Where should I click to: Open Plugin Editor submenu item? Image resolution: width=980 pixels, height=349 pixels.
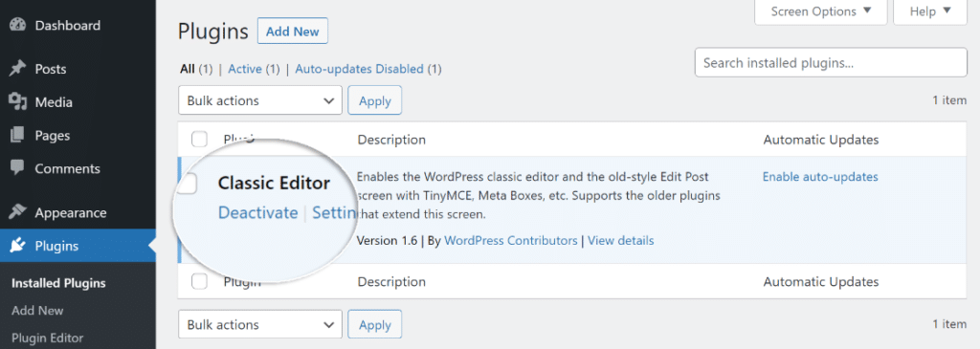point(48,338)
